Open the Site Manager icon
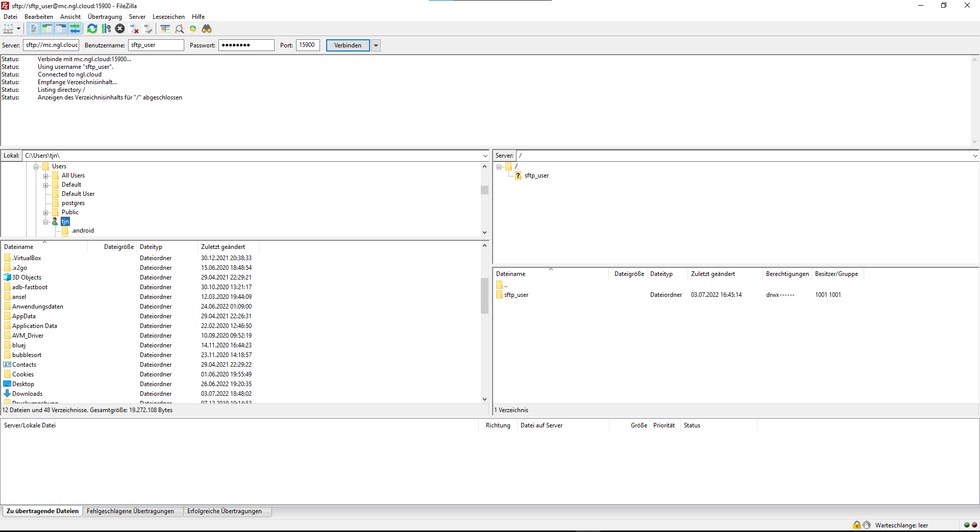The image size is (980, 532). [8, 29]
